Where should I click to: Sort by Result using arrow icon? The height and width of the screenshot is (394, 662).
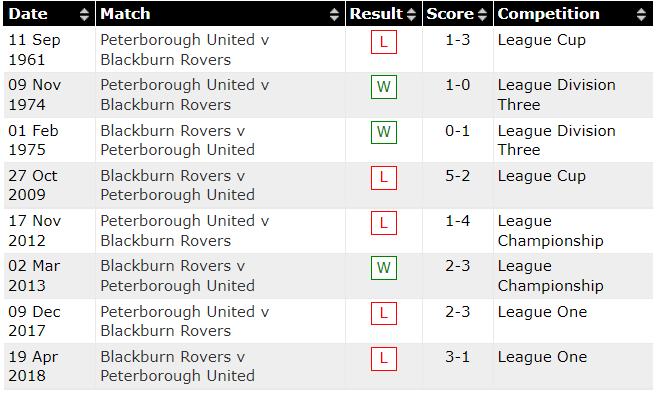pyautogui.click(x=412, y=14)
